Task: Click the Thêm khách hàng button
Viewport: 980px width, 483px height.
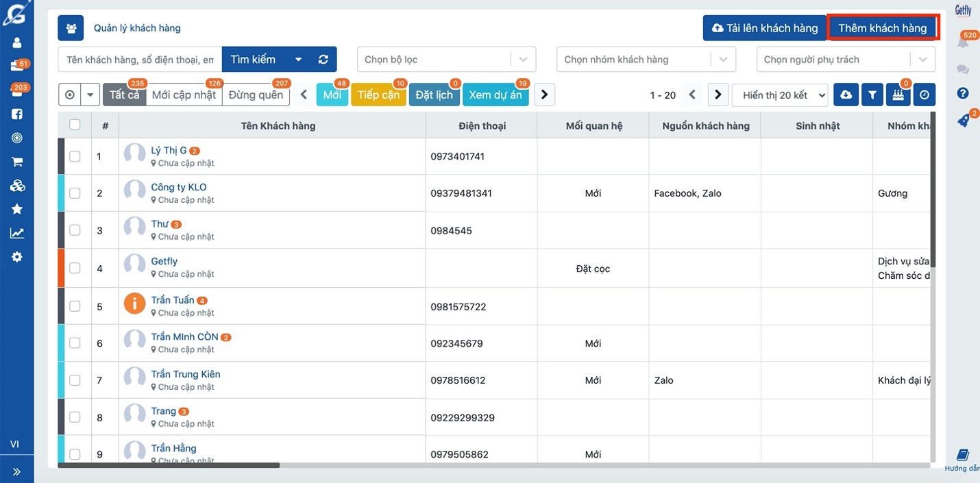Action: tap(882, 28)
